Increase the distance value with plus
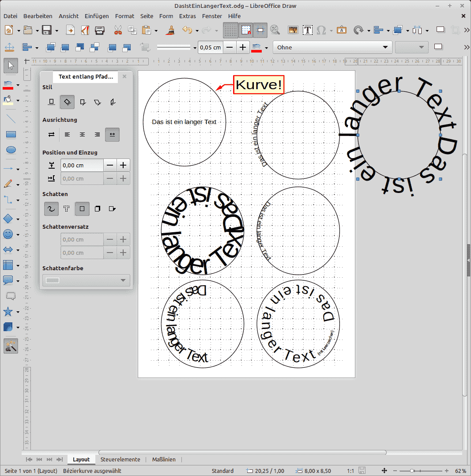The width and height of the screenshot is (471, 476). (123, 165)
